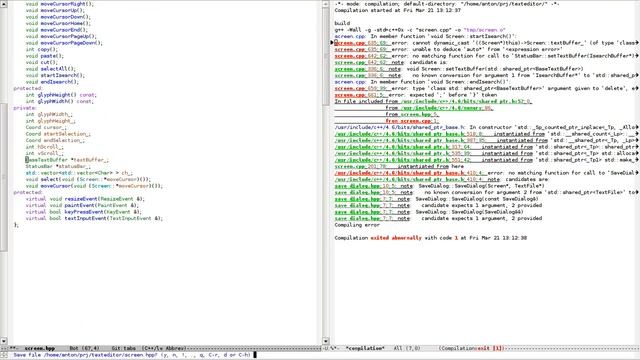Click the 'Compiling error' line
This screenshot has height=360, width=640.
[x=357, y=225]
